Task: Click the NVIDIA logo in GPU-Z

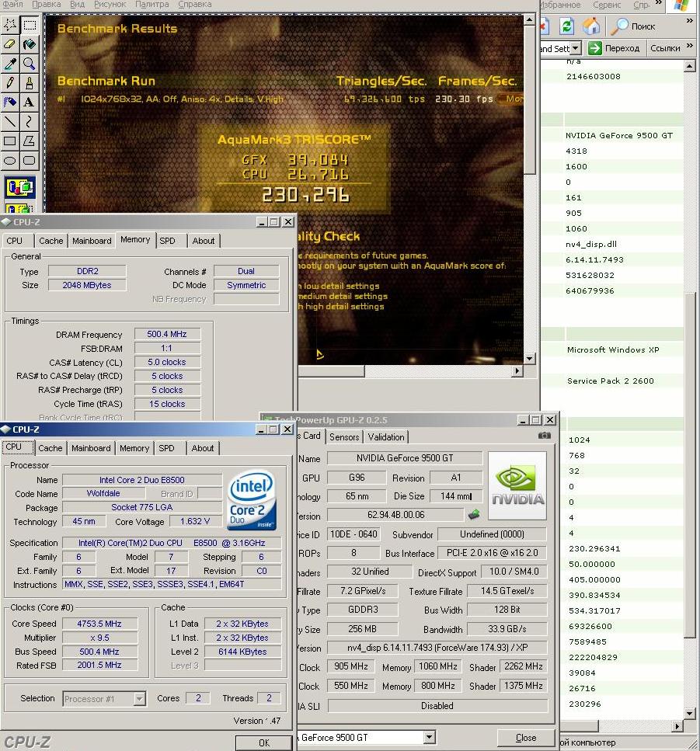Action: click(x=517, y=485)
